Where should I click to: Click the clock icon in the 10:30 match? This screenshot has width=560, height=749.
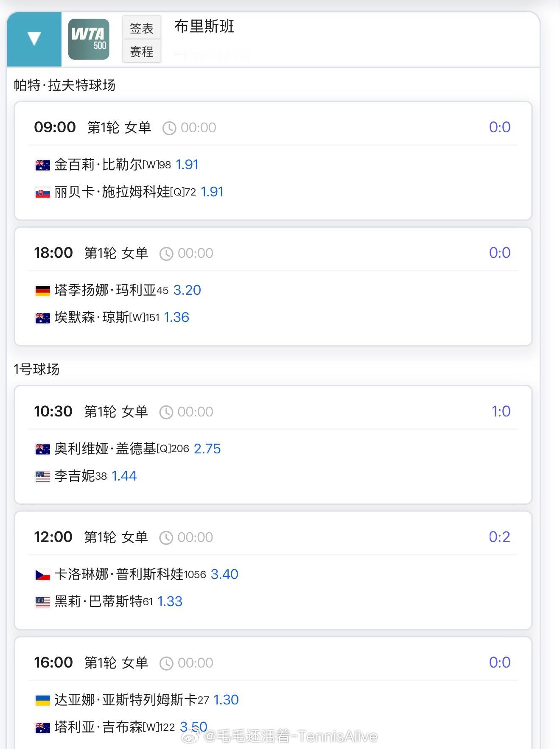click(x=166, y=412)
